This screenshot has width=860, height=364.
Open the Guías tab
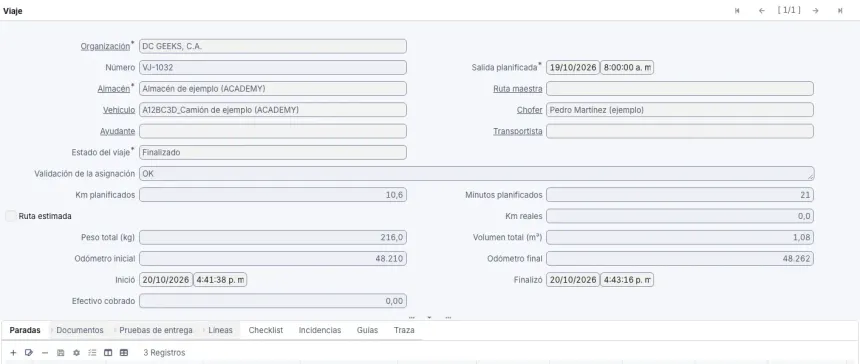367,330
